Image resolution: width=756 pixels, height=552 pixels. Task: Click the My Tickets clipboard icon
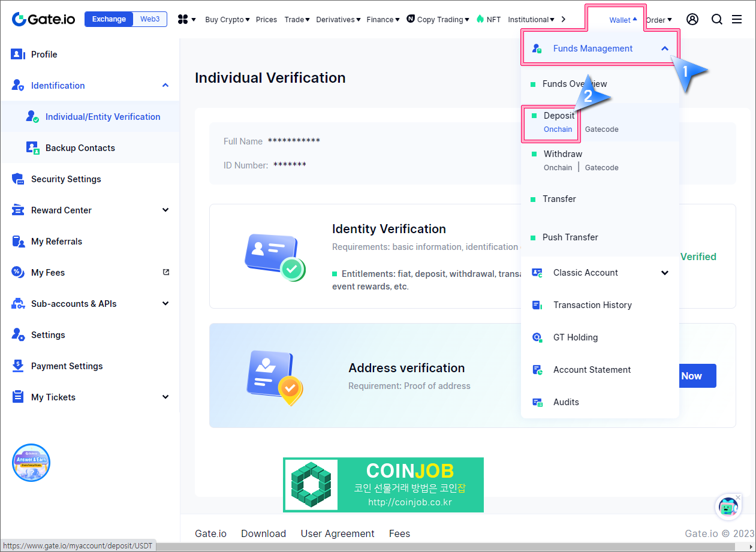(18, 397)
